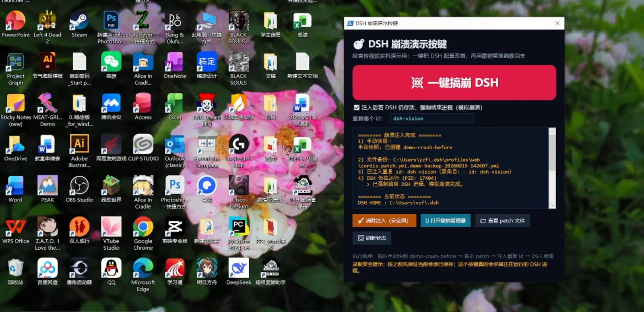Launch the PEAK game shortcut
The width and height of the screenshot is (644, 312).
coord(47,189)
